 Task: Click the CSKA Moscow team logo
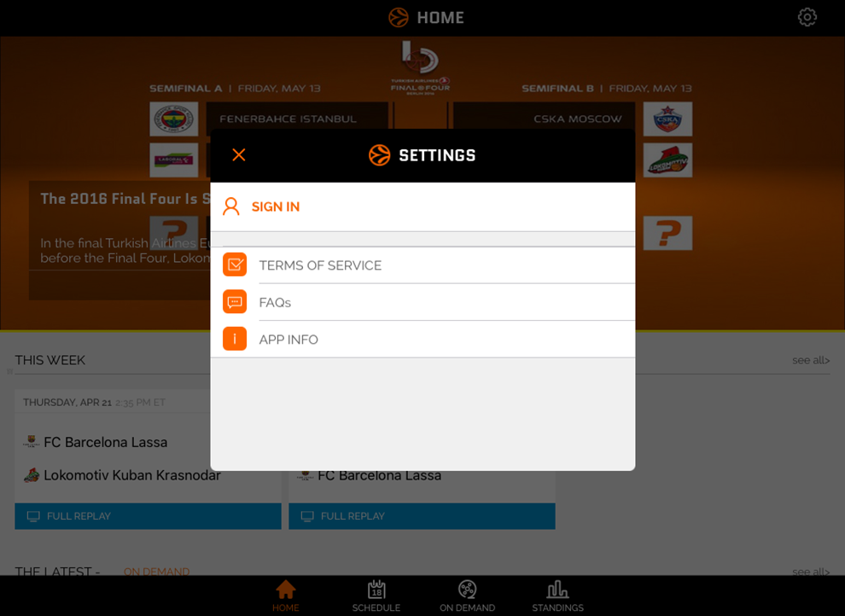click(667, 119)
